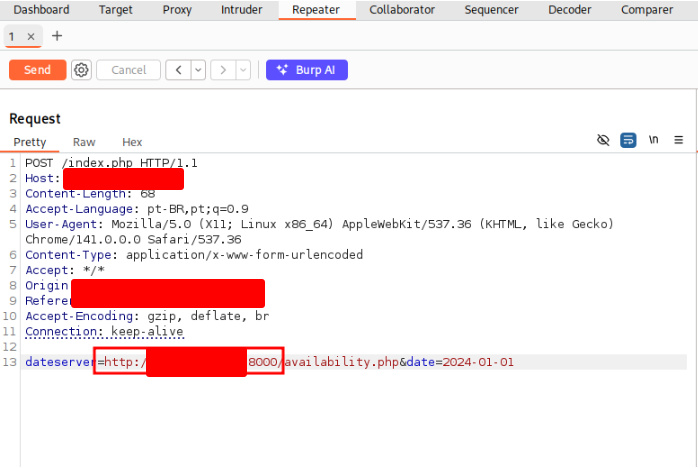Open the Decoder tab

pyautogui.click(x=569, y=10)
